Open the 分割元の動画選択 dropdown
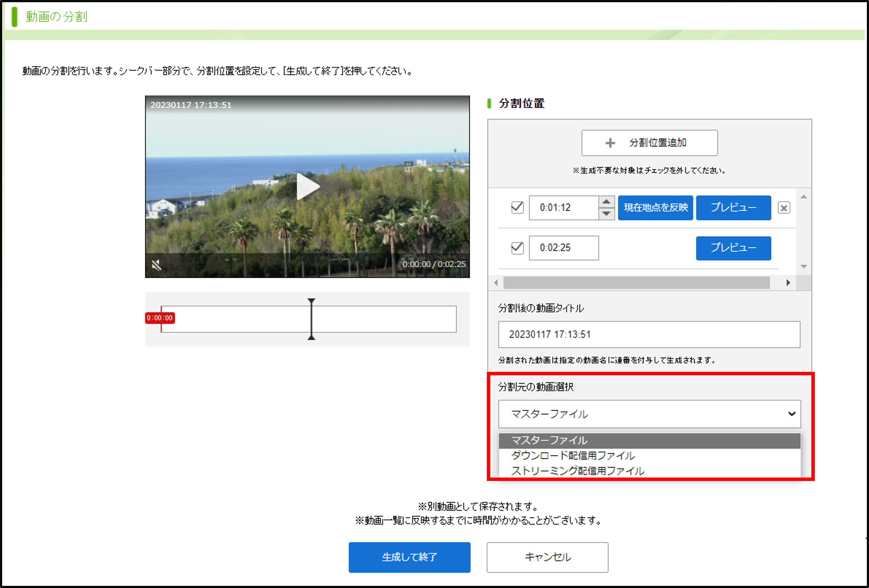Viewport: 869px width, 588px height. pos(649,414)
